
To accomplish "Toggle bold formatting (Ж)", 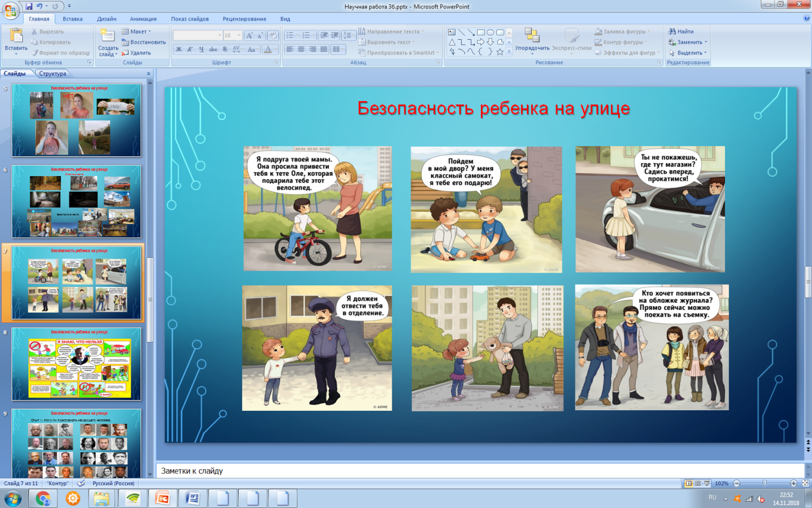I will tap(179, 49).
